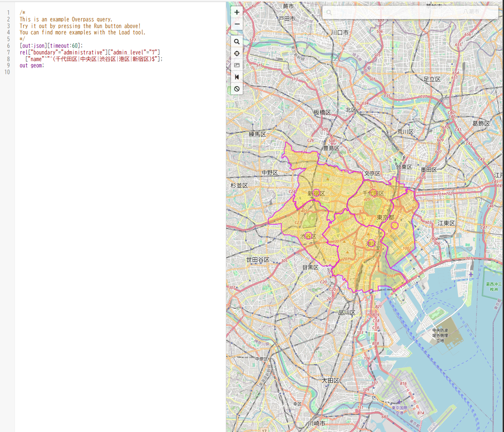Zoom out of the map
This screenshot has width=504, height=432.
tap(237, 24)
